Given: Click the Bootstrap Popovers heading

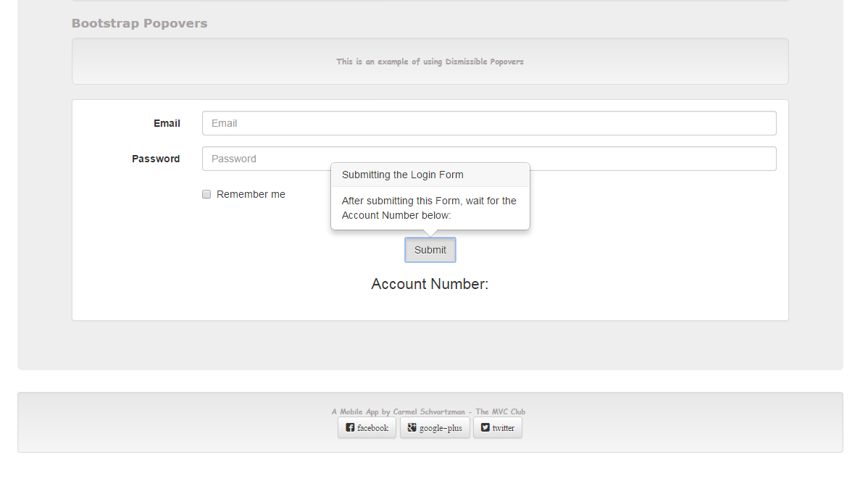Looking at the screenshot, I should (x=139, y=23).
